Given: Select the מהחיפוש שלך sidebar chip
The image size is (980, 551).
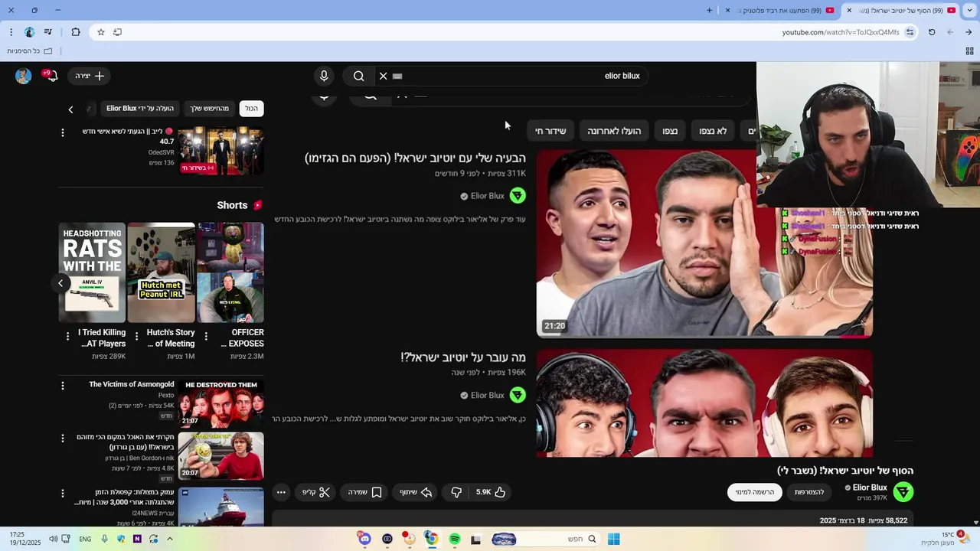Looking at the screenshot, I should pyautogui.click(x=209, y=109).
